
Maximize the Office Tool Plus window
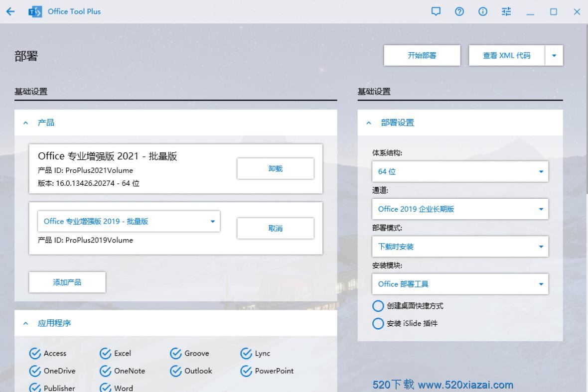[x=554, y=11]
